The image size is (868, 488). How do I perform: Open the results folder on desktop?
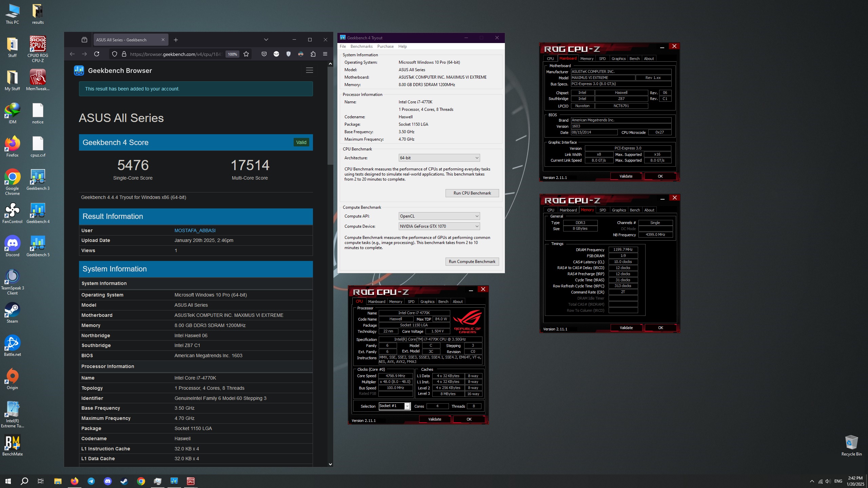coord(38,14)
